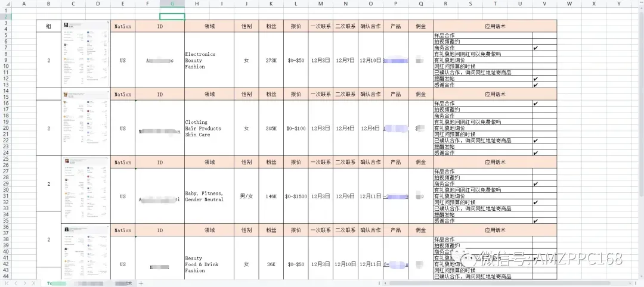
Task: Select the "Electronics Beauty Fashion" cell
Action: (209, 60)
